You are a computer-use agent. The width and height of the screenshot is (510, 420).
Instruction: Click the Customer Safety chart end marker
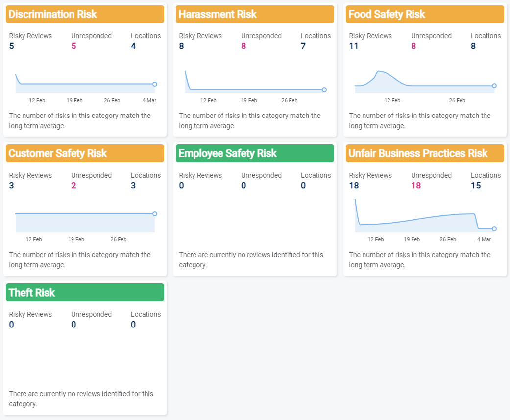pyautogui.click(x=155, y=214)
